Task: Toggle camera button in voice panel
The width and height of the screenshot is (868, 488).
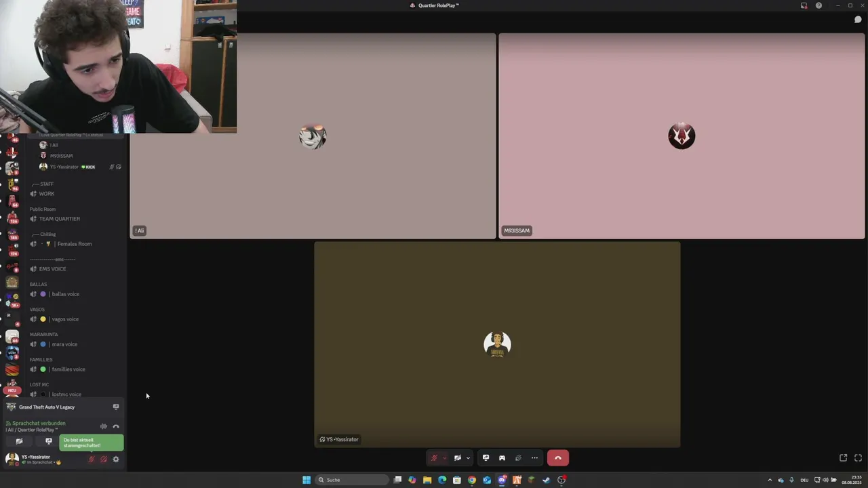Action: 19,441
